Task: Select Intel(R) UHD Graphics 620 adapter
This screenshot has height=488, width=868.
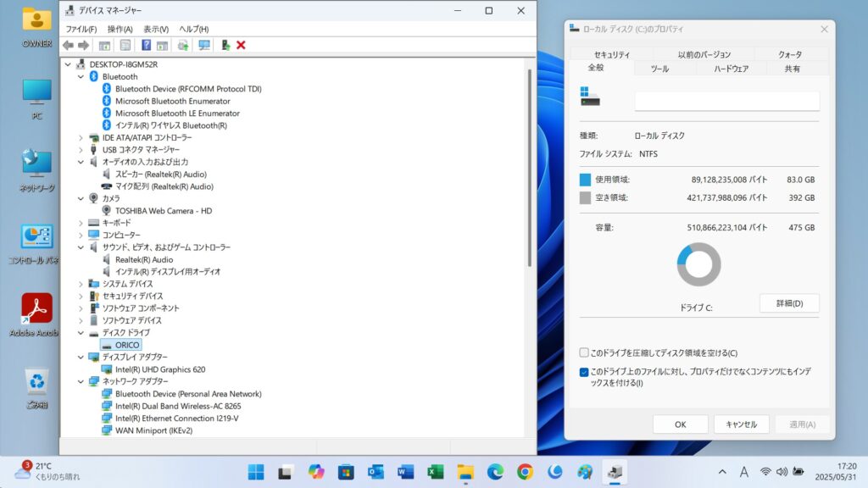Action: click(x=159, y=369)
